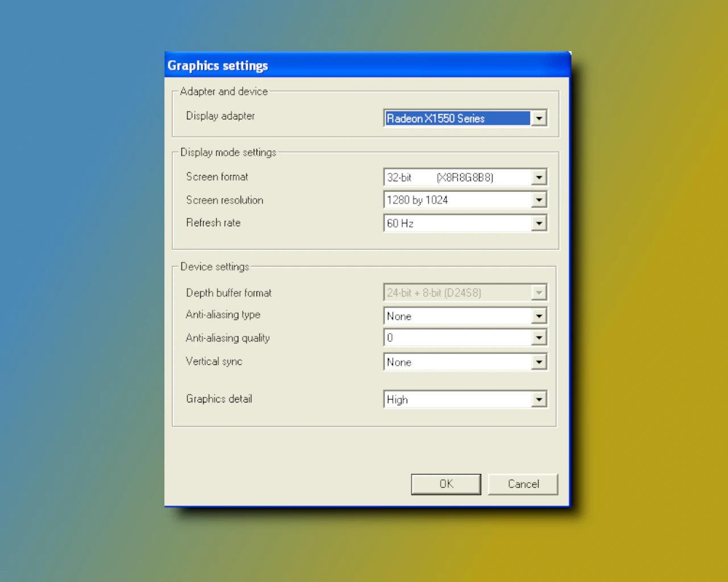
Task: Click the "Display adapter" label
Action: [221, 116]
